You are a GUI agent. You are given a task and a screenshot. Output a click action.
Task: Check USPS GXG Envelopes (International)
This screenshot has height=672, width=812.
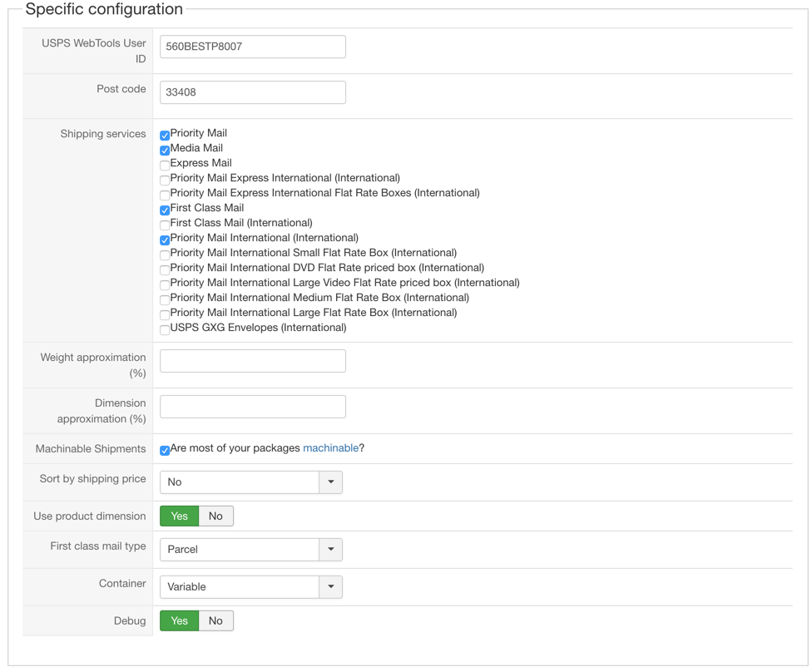[165, 329]
